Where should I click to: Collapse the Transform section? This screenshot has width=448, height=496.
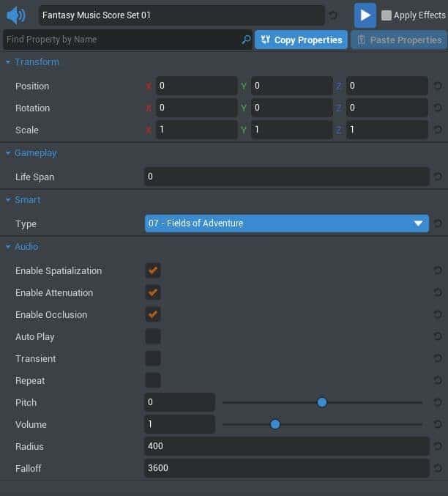coord(8,62)
